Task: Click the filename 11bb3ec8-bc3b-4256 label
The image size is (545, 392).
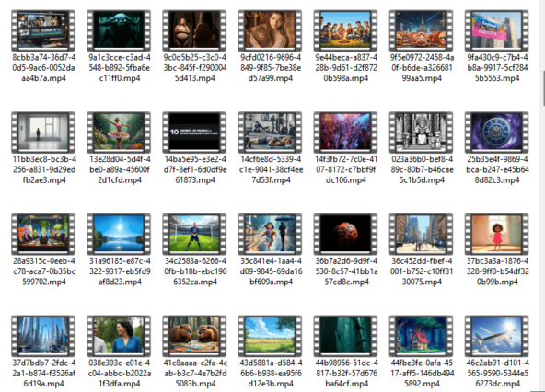Action: 44,169
